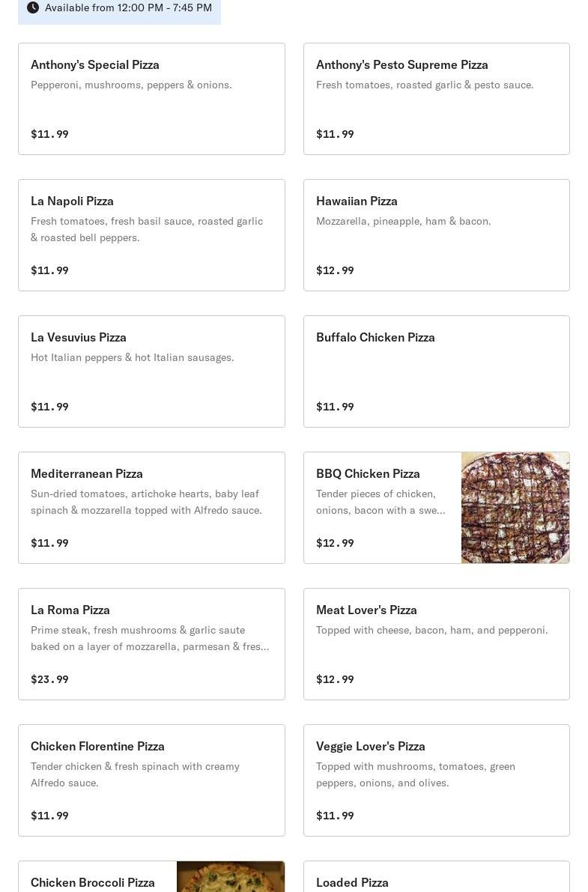Choose the Hawaiian Pizza card
The image size is (588, 892).
(x=436, y=235)
